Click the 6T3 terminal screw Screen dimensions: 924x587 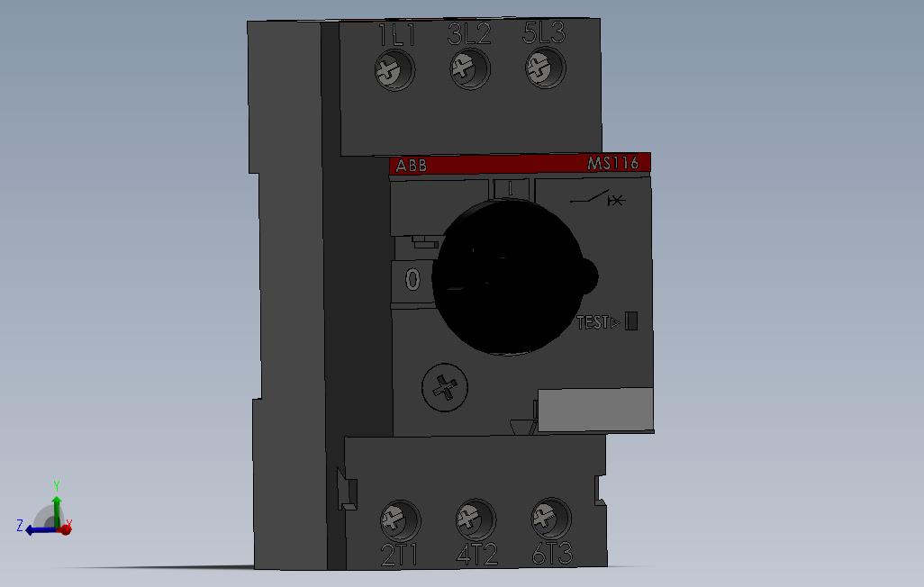551,518
